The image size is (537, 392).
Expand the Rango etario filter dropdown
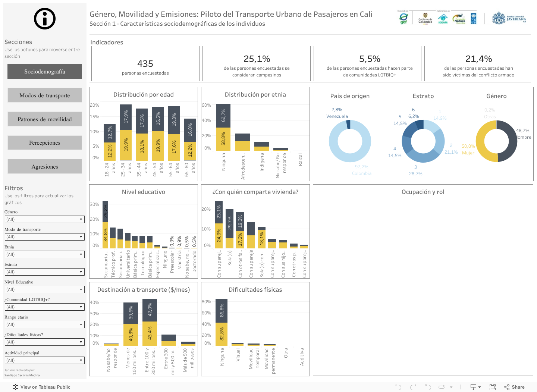click(44, 324)
